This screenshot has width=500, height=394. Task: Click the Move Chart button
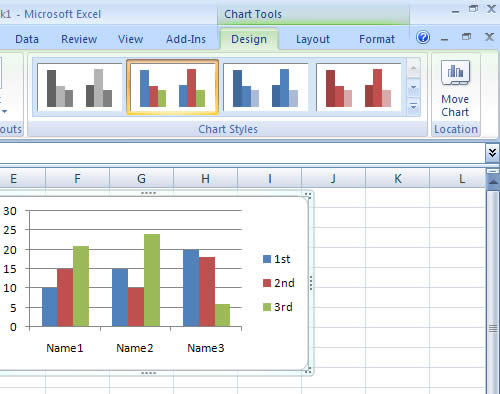(455, 89)
